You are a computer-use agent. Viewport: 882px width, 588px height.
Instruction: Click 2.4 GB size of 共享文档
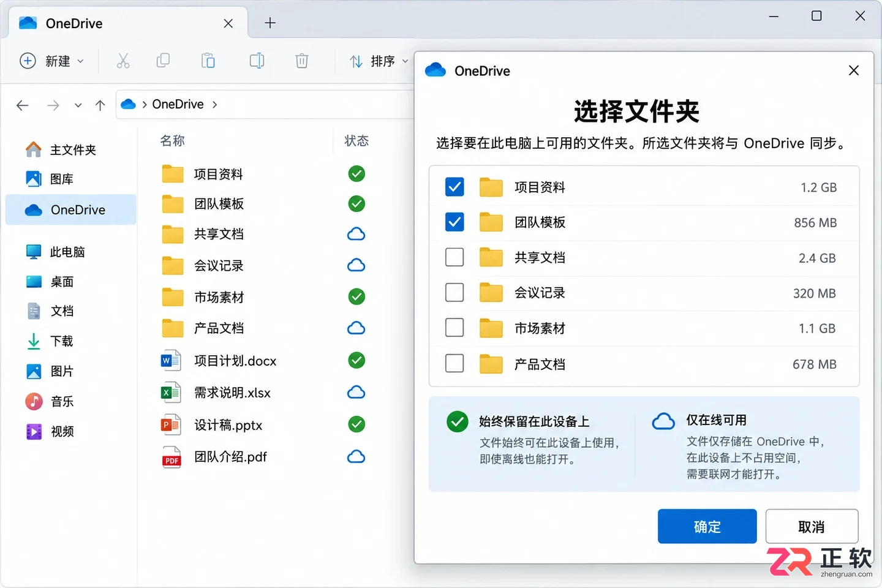click(817, 258)
